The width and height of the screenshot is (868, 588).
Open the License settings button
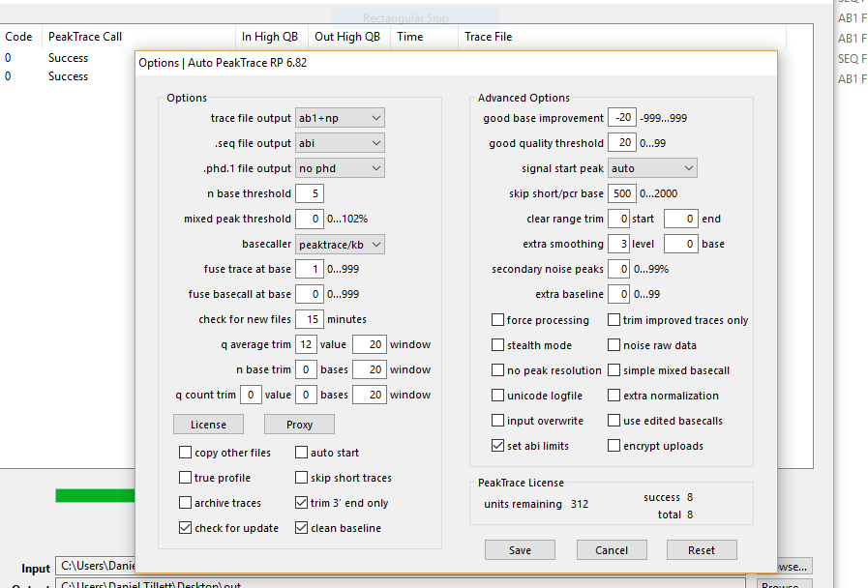[x=208, y=425]
